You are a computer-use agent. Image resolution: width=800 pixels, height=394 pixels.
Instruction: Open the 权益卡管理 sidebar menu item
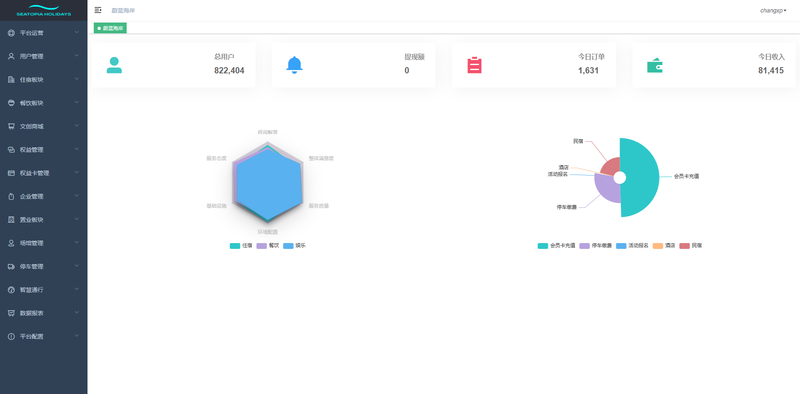pyautogui.click(x=43, y=173)
